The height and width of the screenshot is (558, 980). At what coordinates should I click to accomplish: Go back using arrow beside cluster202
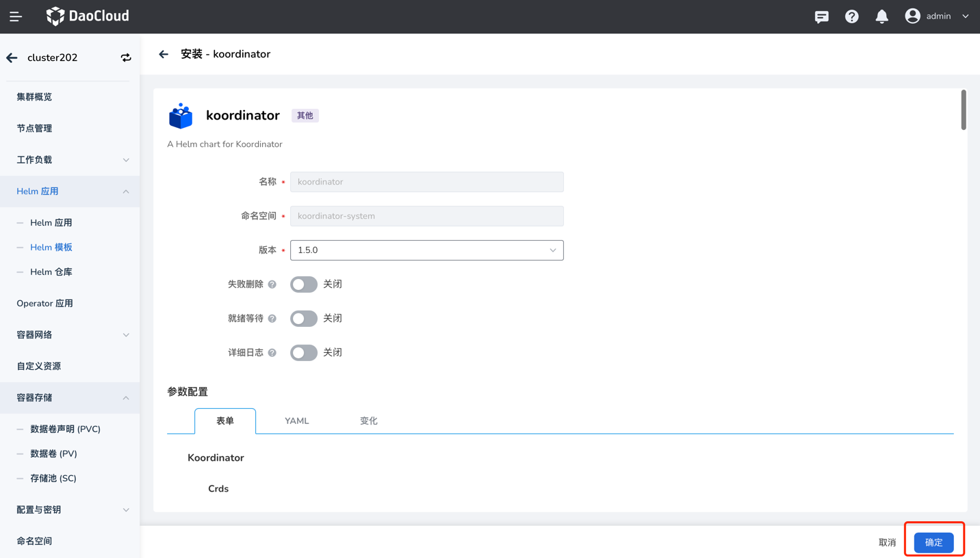12,58
